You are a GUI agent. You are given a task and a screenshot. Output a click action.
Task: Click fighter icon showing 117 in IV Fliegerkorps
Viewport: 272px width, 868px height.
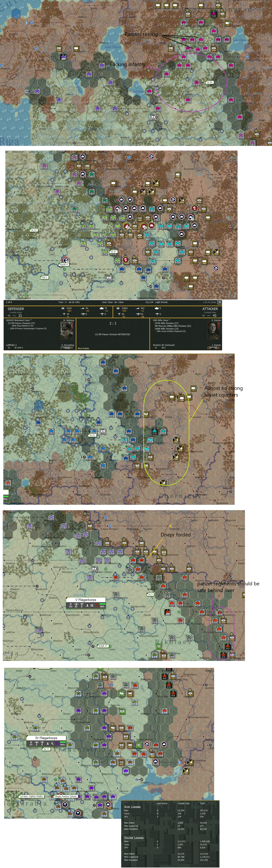pyautogui.click(x=31, y=743)
